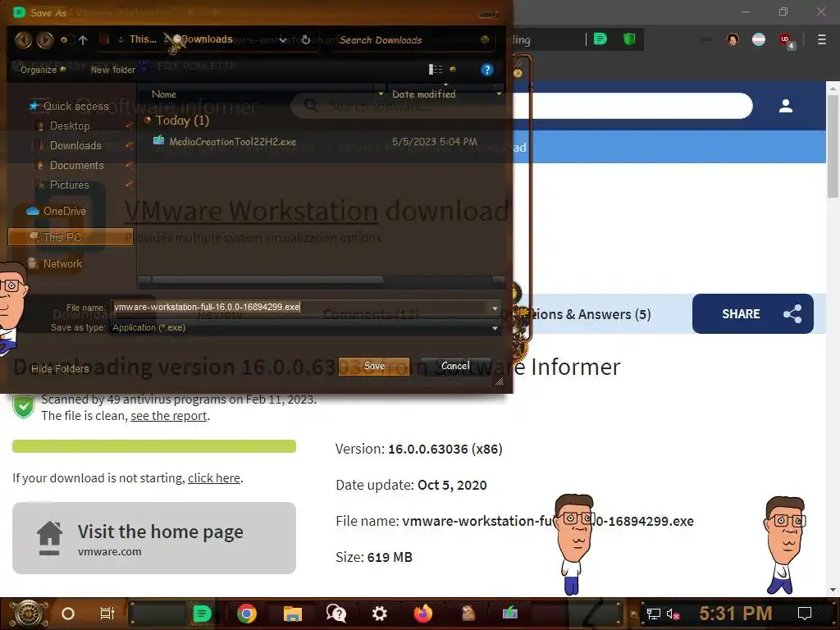This screenshot has height=630, width=840.
Task: Open Documents in navigation pane
Action: coord(76,166)
